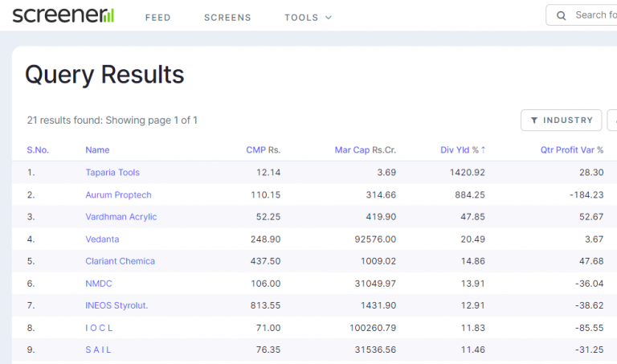Sort by Mar Cap column header

click(366, 150)
